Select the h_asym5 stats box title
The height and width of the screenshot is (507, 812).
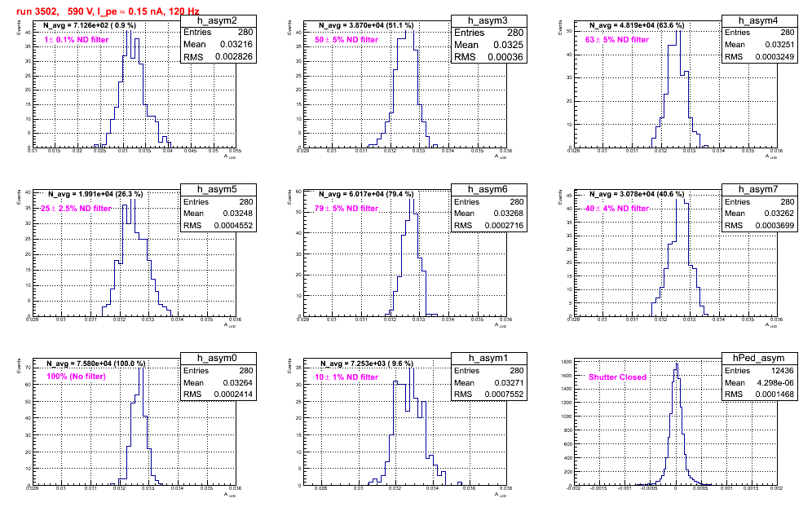pos(217,190)
